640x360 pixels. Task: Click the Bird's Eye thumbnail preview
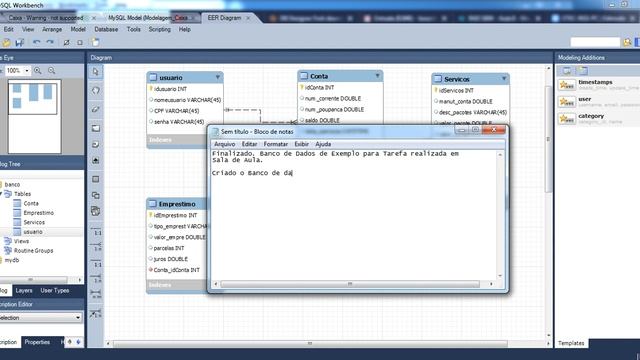click(x=34, y=116)
